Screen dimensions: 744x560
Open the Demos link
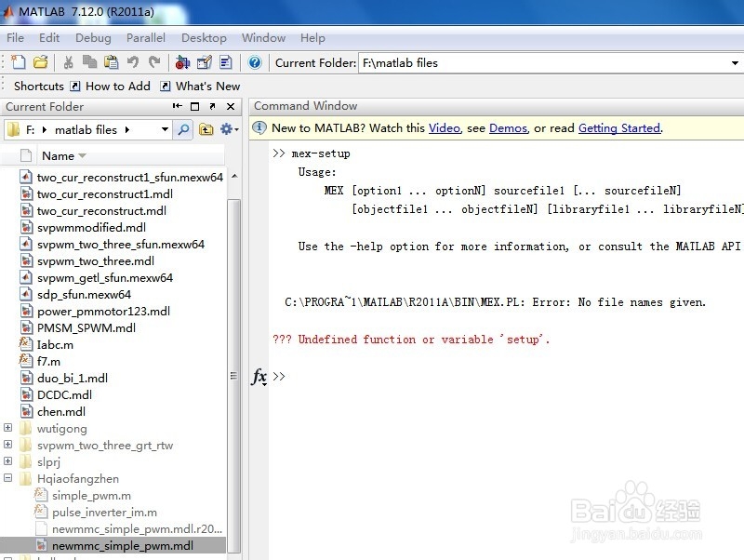[x=508, y=128]
